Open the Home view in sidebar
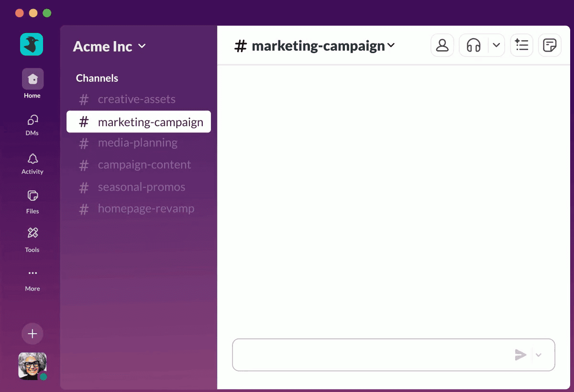Screen dimensions: 574x392 tap(33, 79)
